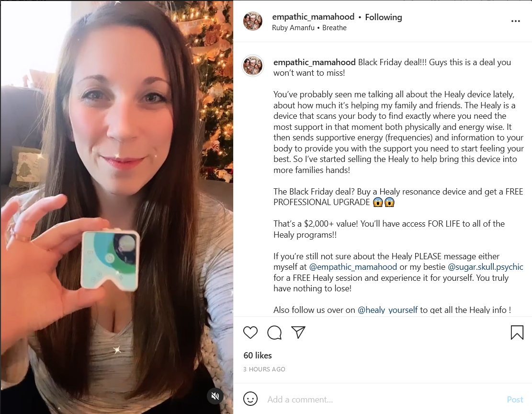Toggle the Following status button
The height and width of the screenshot is (414, 532).
[384, 17]
